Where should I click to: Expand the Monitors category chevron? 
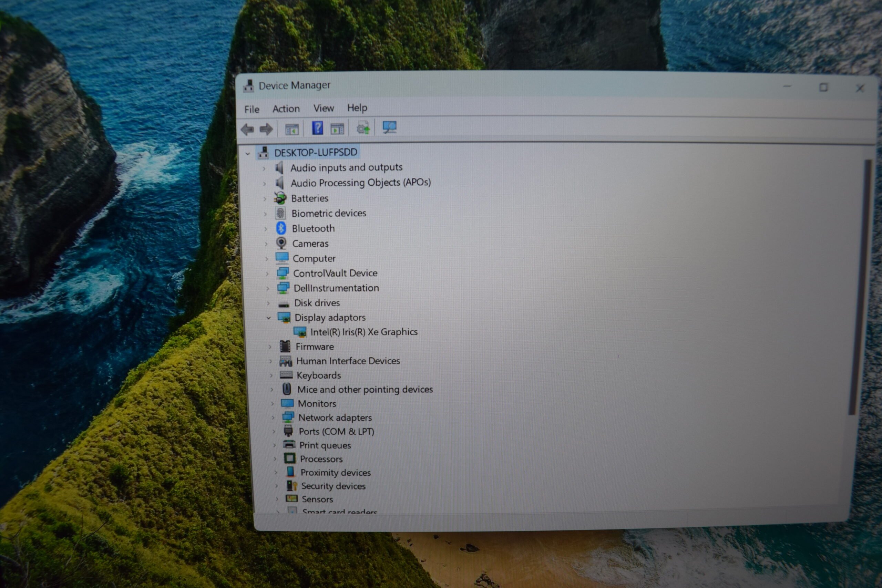[273, 403]
